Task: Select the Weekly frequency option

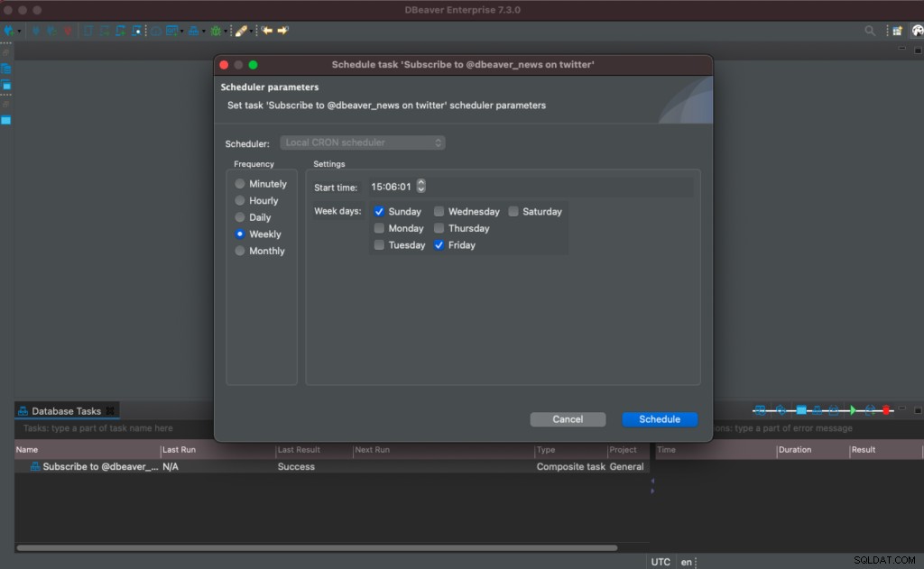Action: tap(240, 234)
